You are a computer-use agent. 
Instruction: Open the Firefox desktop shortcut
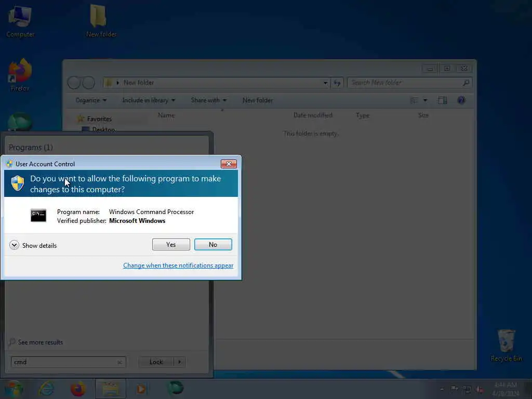coord(20,75)
